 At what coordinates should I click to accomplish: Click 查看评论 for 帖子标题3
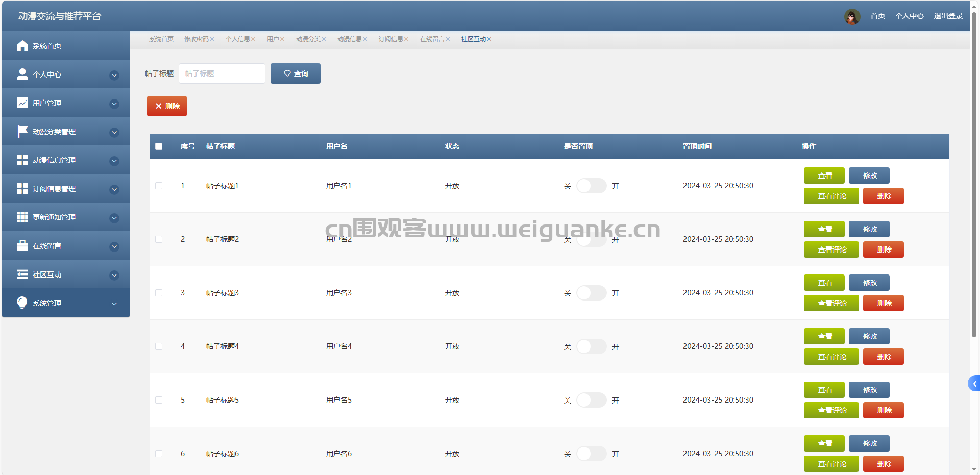click(x=831, y=303)
